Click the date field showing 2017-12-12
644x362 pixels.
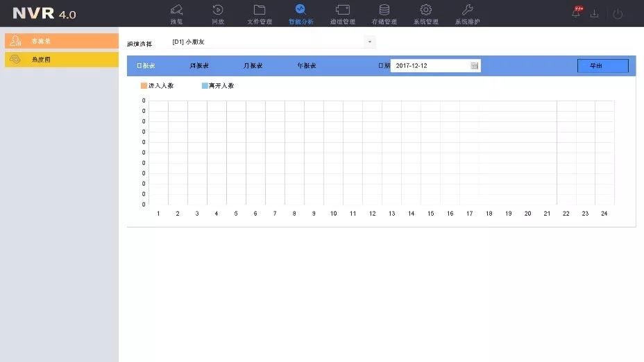430,66
